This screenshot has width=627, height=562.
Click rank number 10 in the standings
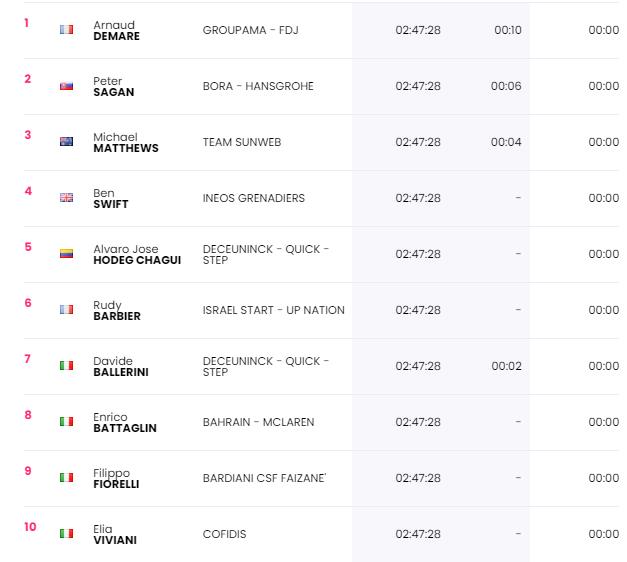(x=30, y=527)
